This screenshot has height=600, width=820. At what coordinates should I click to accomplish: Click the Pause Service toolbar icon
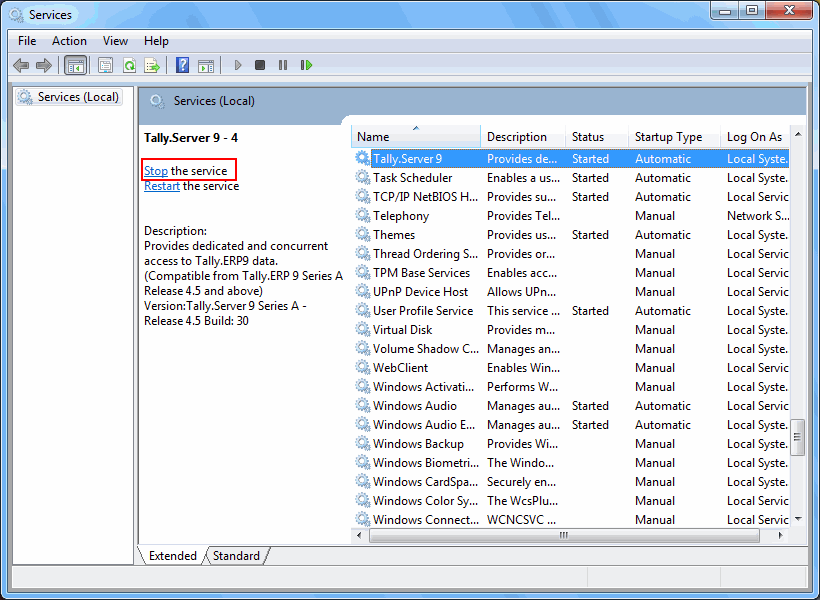pos(283,65)
